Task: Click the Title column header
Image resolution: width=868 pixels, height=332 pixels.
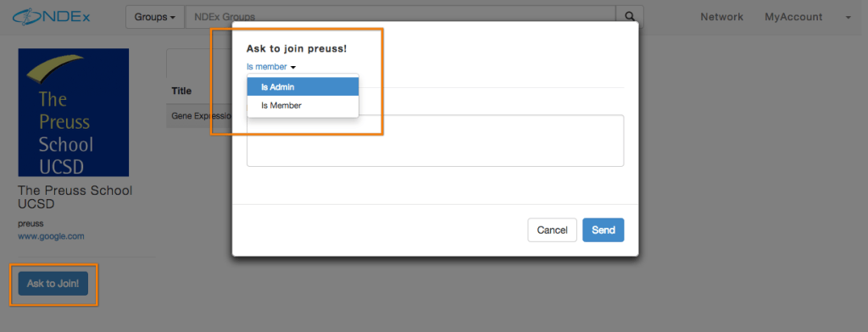Action: (x=181, y=91)
